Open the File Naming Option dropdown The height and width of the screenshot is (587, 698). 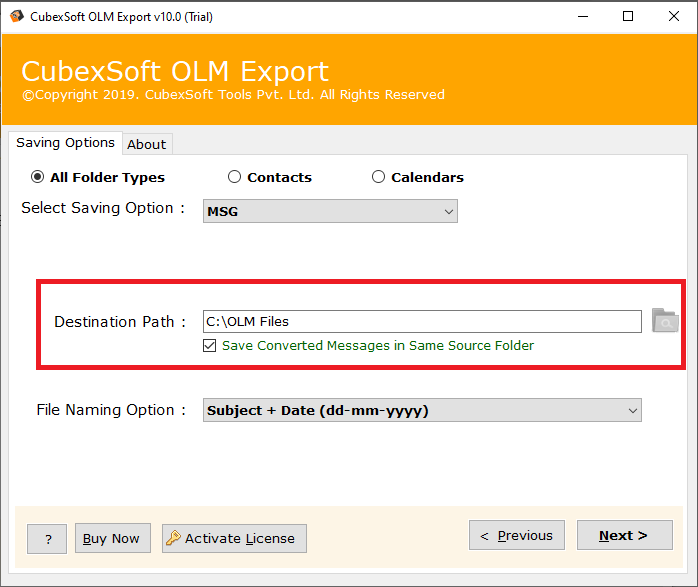click(422, 410)
